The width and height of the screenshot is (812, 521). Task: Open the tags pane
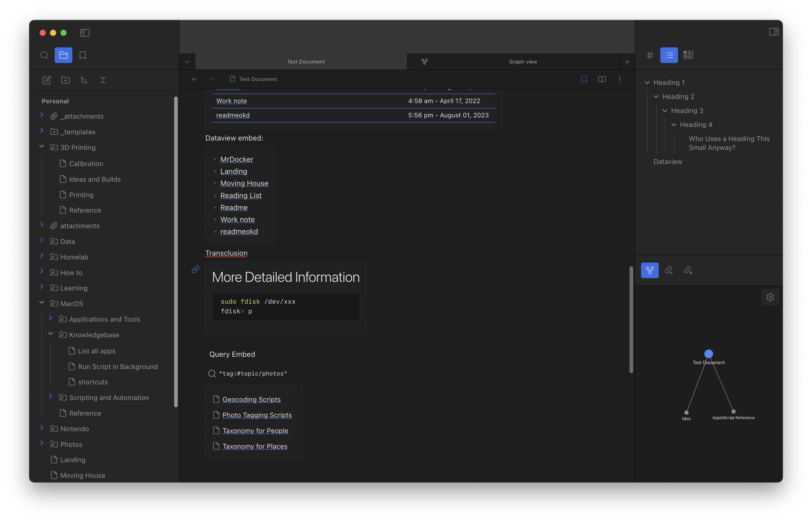coord(650,55)
